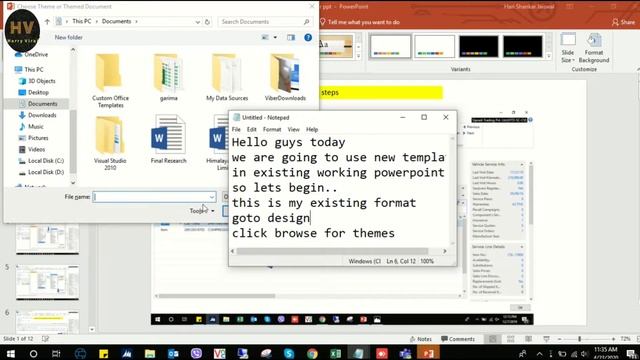
Task: Expand the Variants gallery more arrow
Action: [x=549, y=56]
